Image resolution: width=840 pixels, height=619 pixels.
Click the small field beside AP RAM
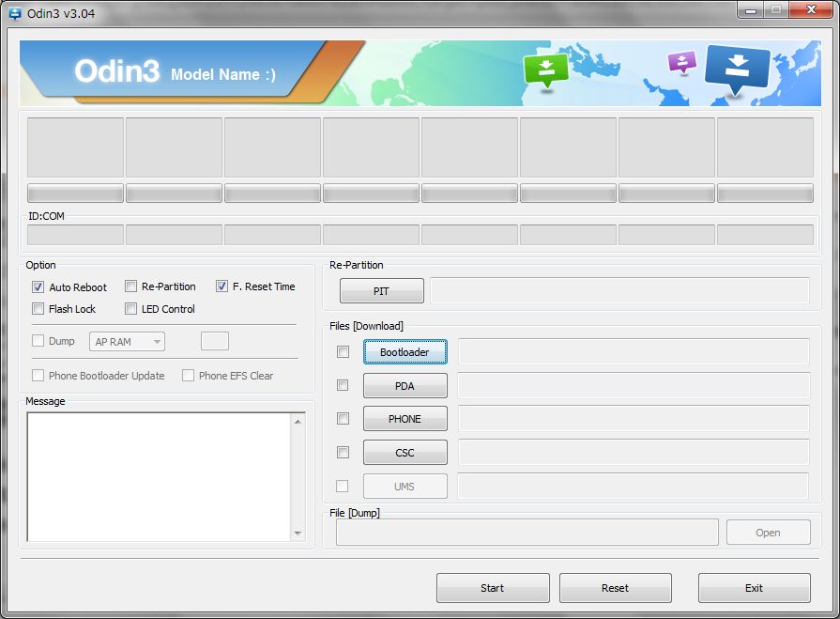click(215, 341)
